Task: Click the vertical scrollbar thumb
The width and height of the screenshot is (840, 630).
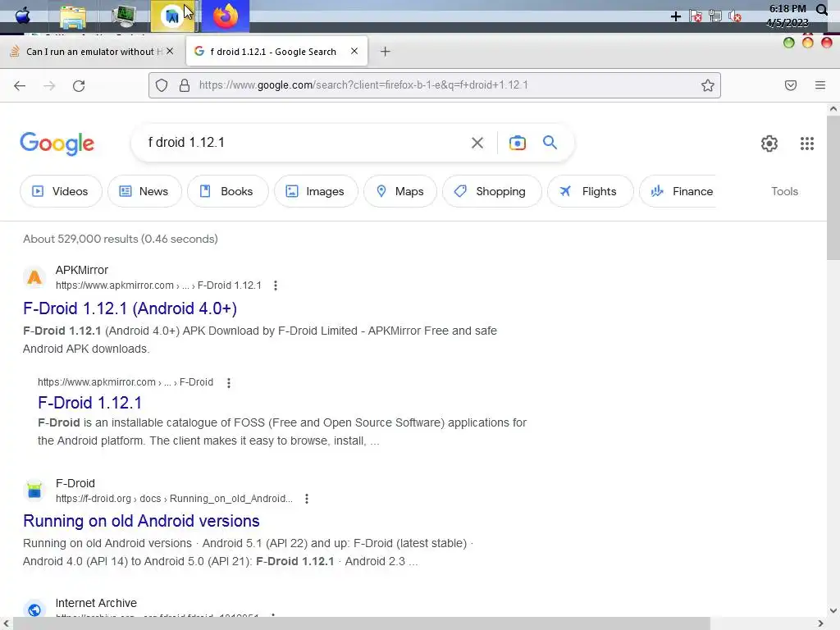Action: [833, 186]
